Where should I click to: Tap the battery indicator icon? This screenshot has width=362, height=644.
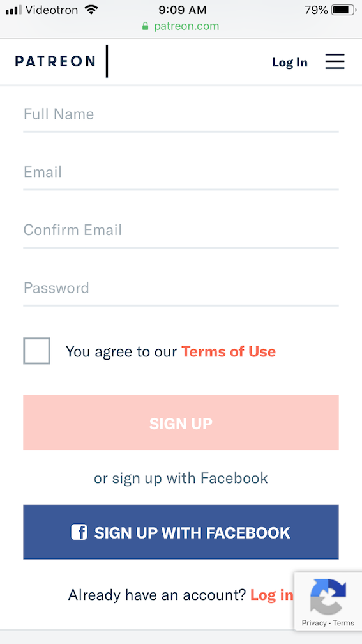tap(343, 10)
